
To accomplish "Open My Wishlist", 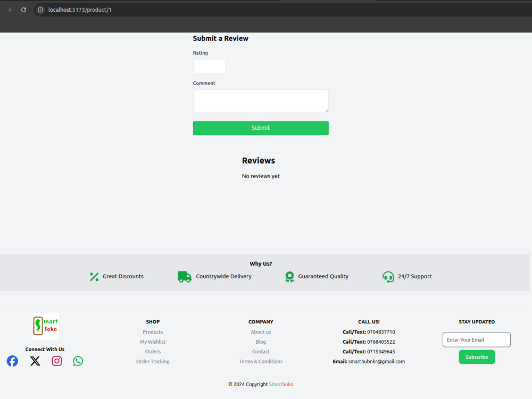I will tap(153, 342).
